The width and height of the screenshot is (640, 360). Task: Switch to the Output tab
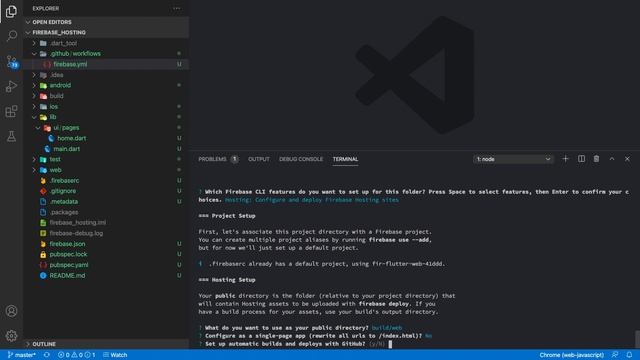(x=259, y=159)
